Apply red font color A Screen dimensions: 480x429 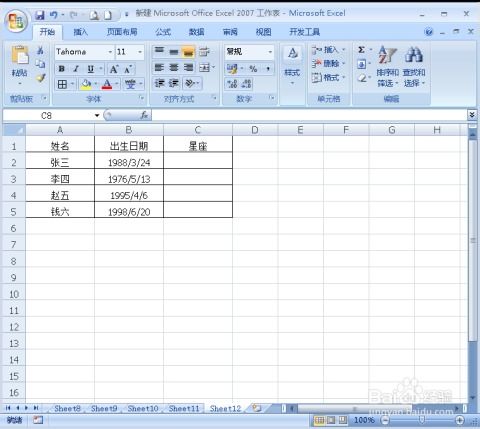click(x=107, y=84)
